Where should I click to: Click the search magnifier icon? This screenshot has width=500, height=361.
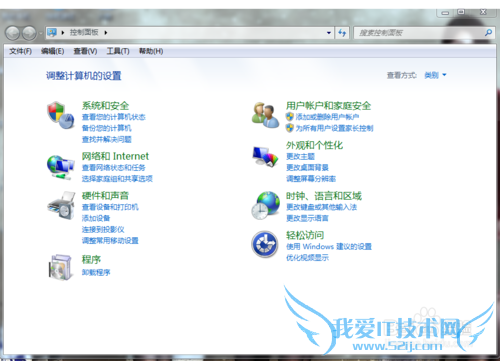tap(488, 33)
